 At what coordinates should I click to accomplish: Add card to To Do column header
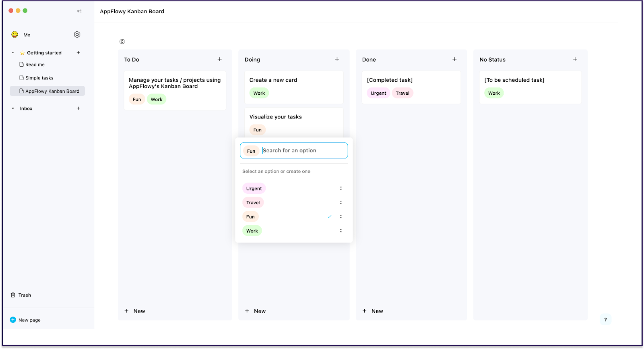(220, 59)
